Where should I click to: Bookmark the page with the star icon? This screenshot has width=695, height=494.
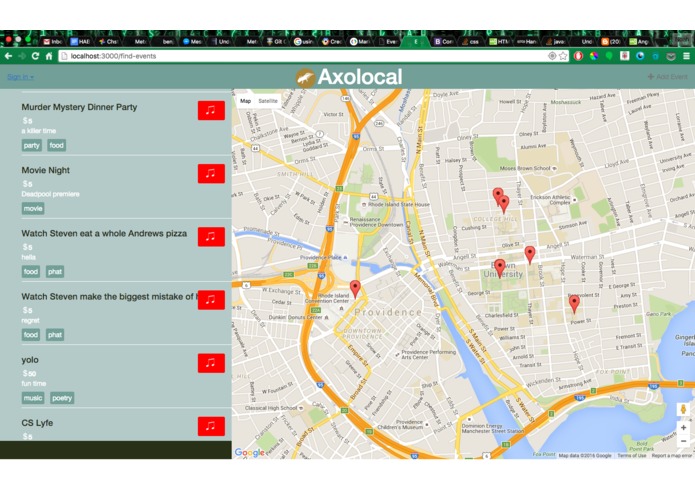[x=563, y=56]
